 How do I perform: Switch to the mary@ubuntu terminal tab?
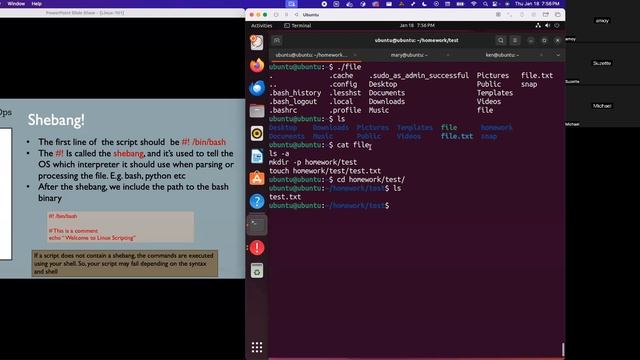pos(409,55)
